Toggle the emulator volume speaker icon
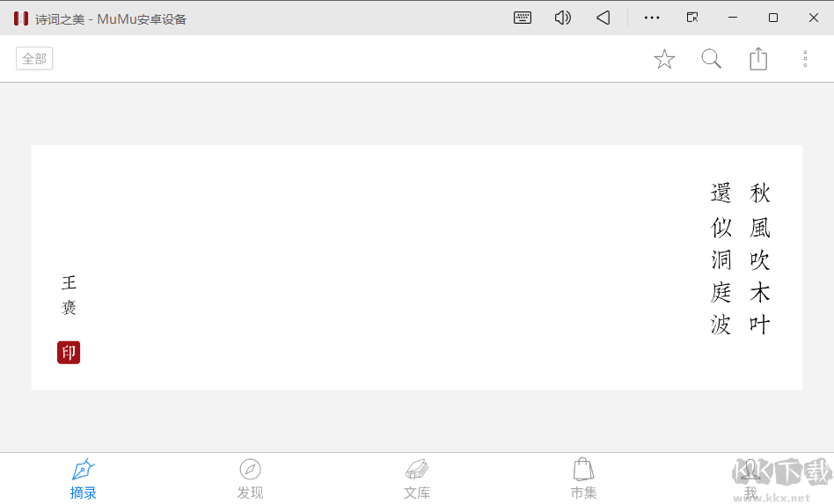This screenshot has width=834, height=504. click(x=563, y=18)
